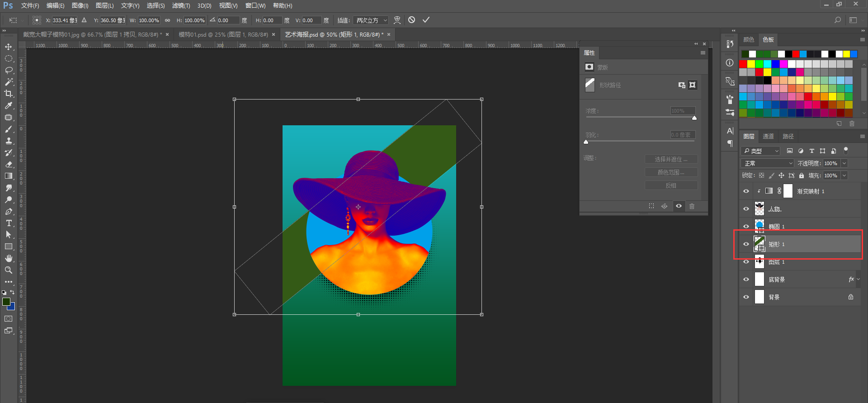Viewport: 868px width, 403px height.
Task: Toggle the layer filter switch
Action: [846, 150]
